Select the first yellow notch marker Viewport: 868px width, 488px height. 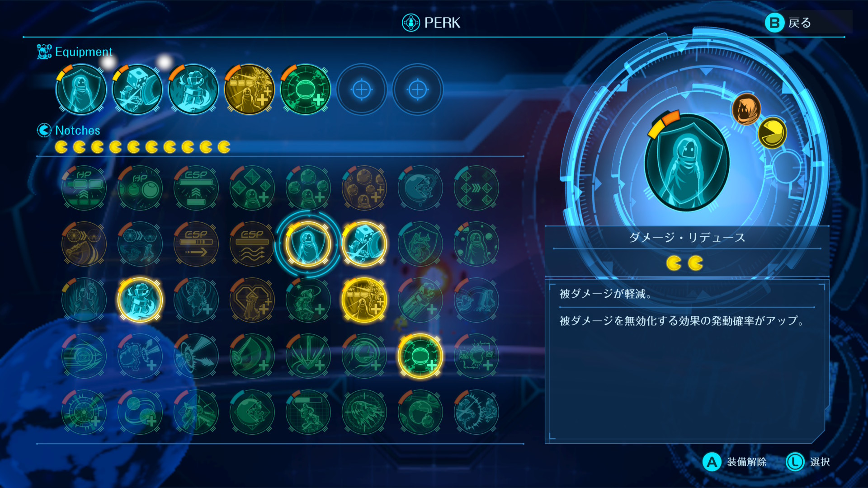[x=61, y=147]
